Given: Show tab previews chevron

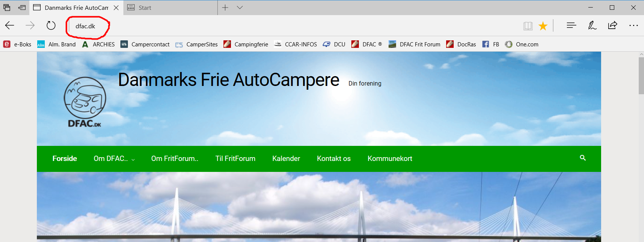Looking at the screenshot, I should point(240,8).
